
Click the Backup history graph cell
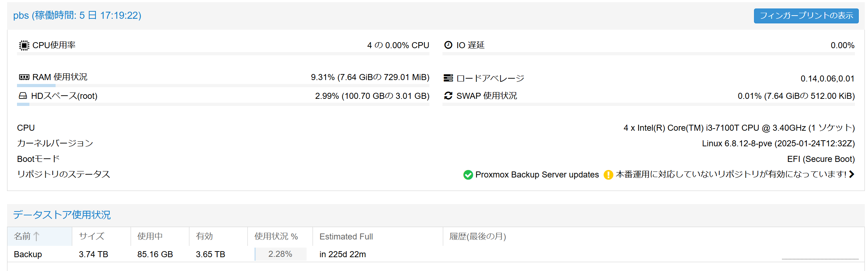point(820,254)
